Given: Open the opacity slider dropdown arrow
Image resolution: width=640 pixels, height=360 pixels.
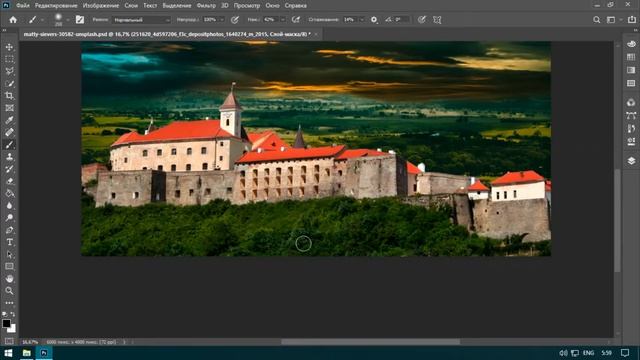Looking at the screenshot, I should [222, 20].
